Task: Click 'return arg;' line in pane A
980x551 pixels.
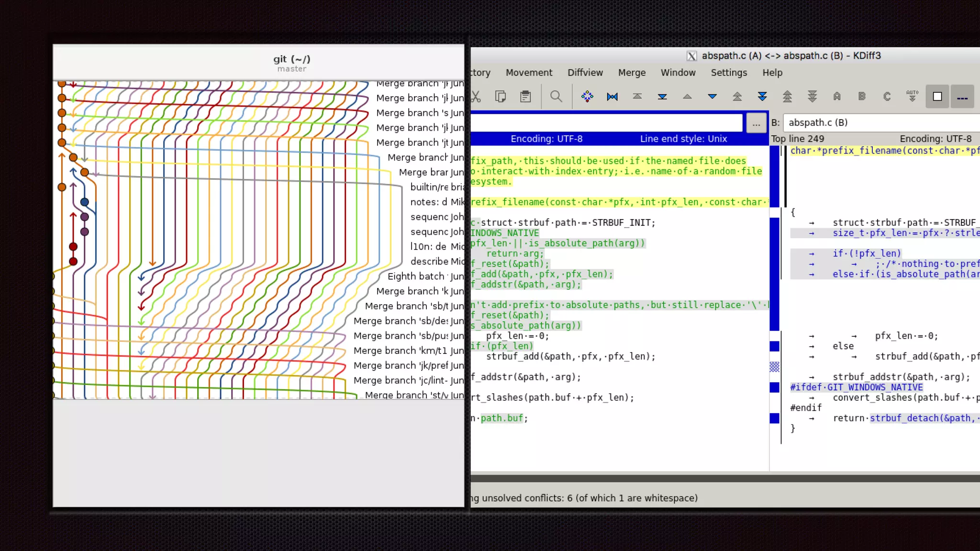Action: click(515, 254)
